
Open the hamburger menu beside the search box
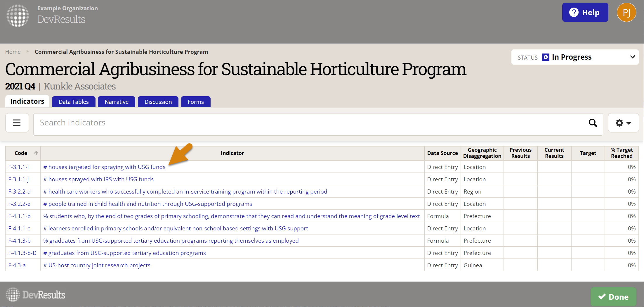click(x=17, y=123)
